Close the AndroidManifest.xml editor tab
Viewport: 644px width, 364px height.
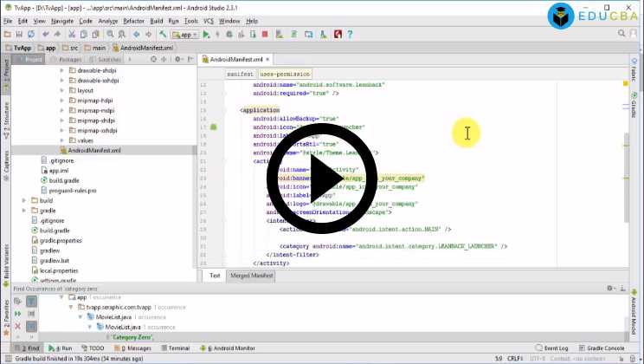[268, 60]
